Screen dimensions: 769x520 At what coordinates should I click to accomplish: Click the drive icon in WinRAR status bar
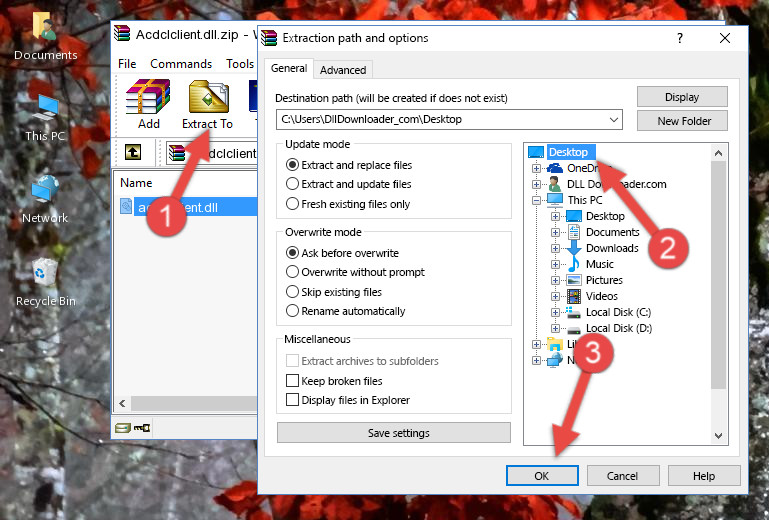(x=123, y=428)
